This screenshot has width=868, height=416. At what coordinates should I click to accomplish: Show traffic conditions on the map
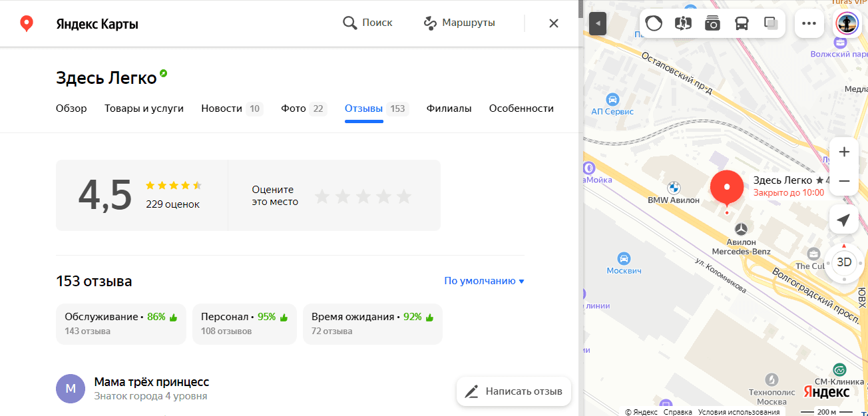click(654, 23)
